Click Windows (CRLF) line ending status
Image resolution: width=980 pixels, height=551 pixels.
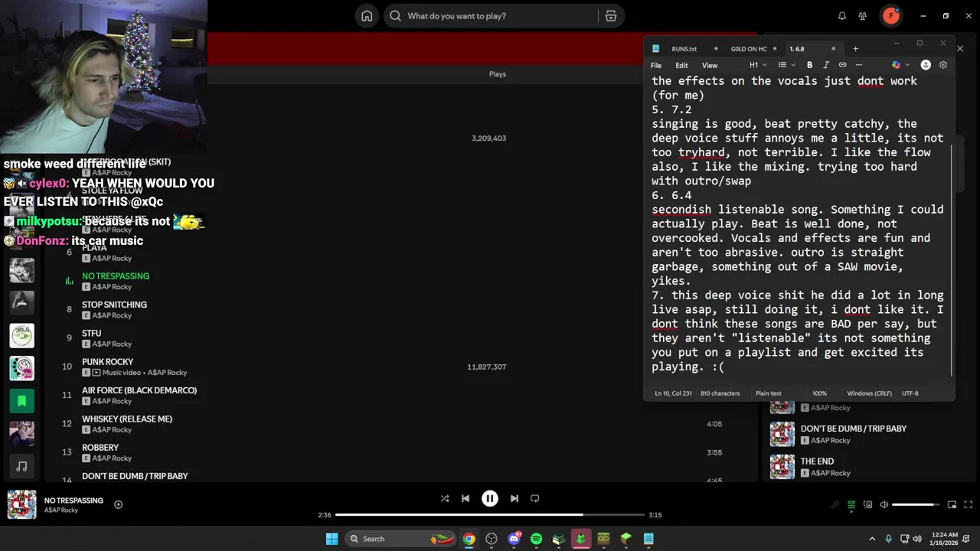point(870,393)
